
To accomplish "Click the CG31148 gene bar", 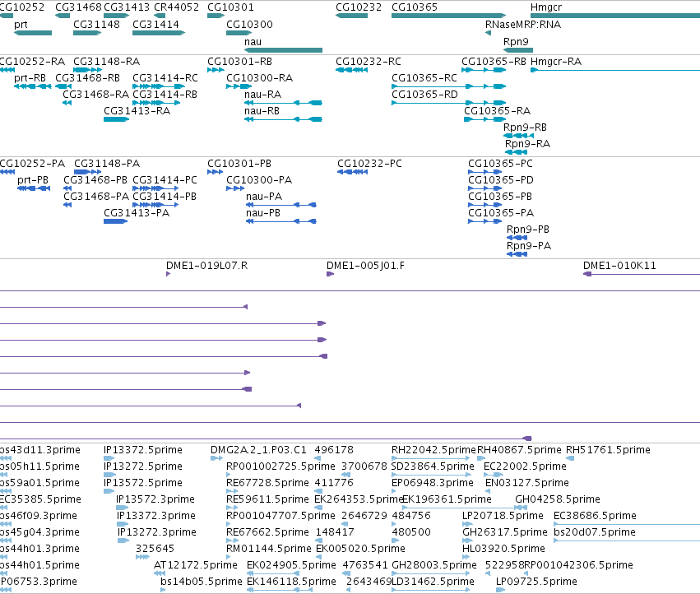I will click(87, 33).
